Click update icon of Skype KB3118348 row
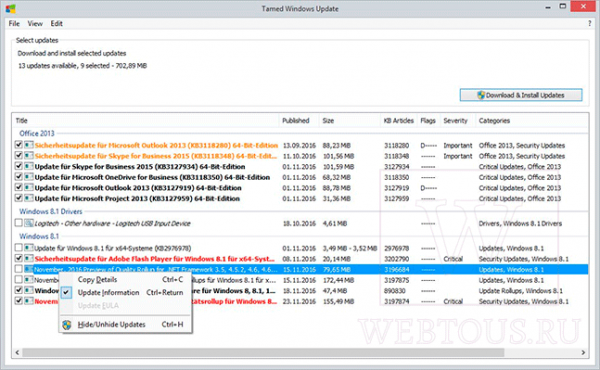This screenshot has height=370, width=600. [29, 156]
